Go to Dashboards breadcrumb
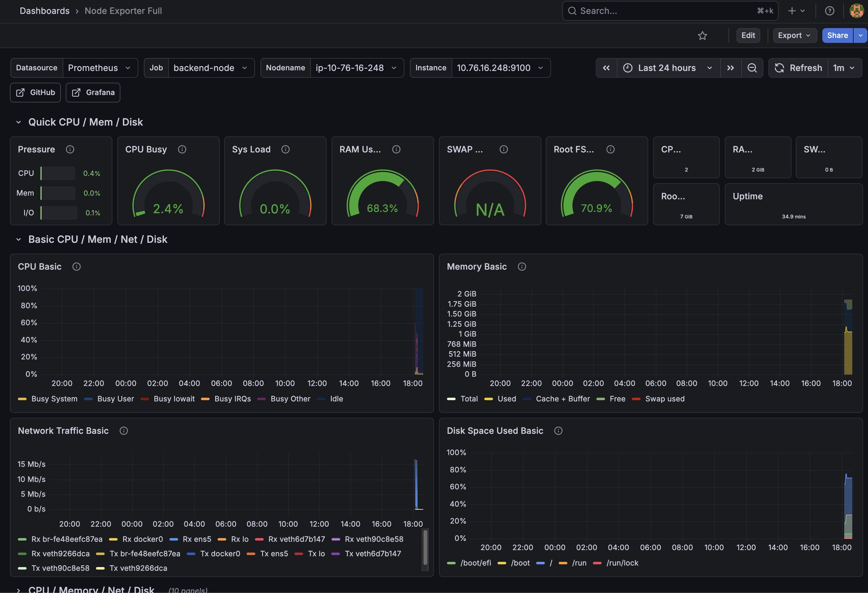 (45, 11)
